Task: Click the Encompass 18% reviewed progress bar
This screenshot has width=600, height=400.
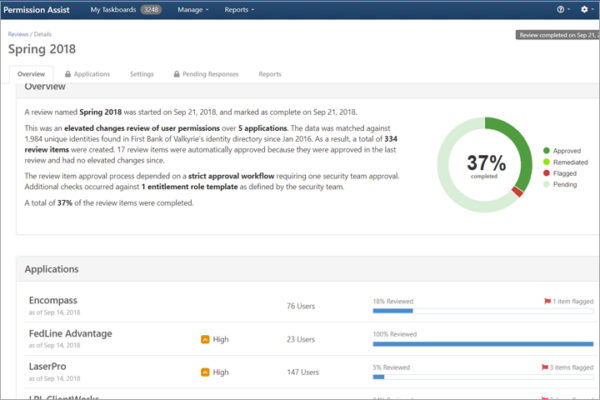Action: click(x=483, y=311)
